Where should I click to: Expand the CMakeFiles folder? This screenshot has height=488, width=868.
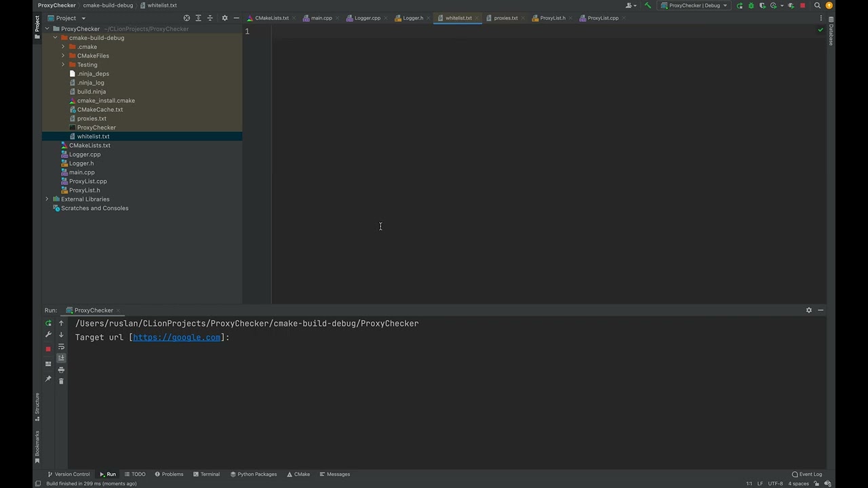(x=63, y=56)
